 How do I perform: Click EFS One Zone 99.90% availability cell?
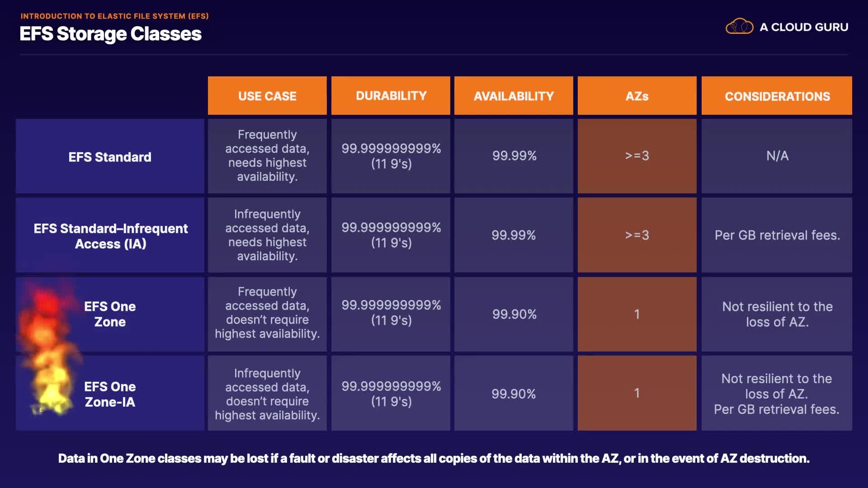(x=514, y=314)
